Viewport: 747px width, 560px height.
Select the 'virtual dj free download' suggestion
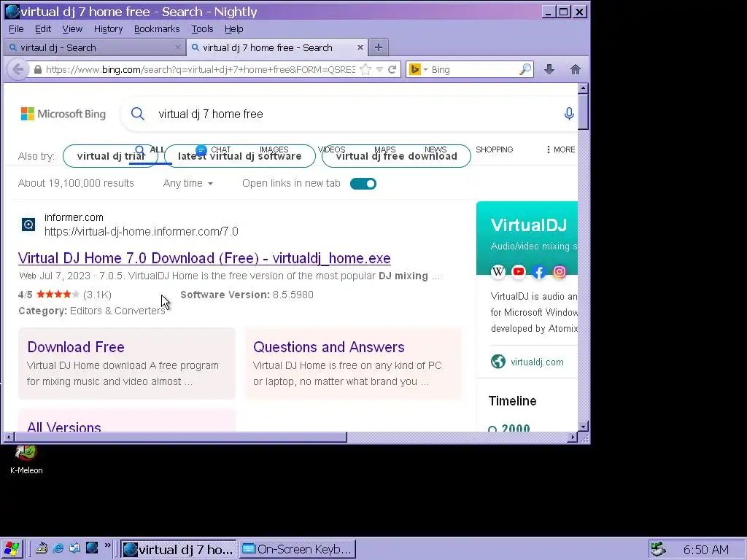pos(396,156)
